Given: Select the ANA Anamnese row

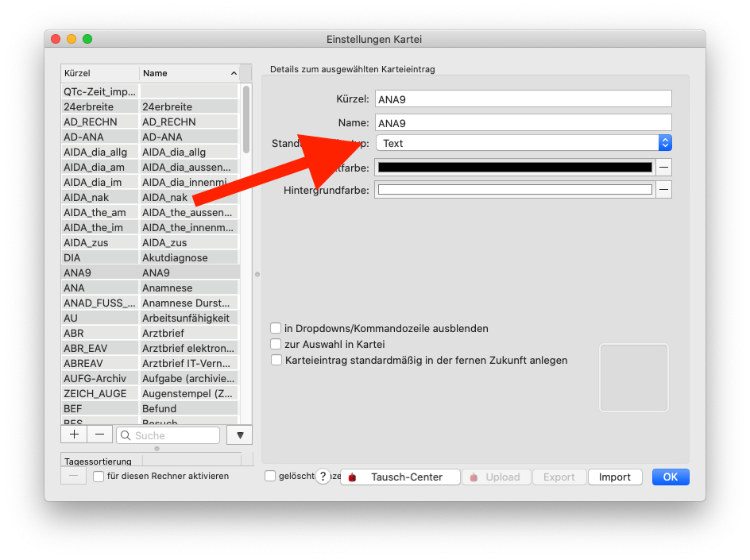Looking at the screenshot, I should 149,288.
